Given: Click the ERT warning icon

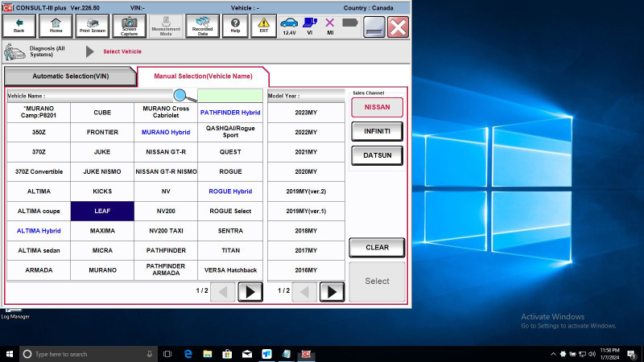Looking at the screenshot, I should click(x=264, y=27).
